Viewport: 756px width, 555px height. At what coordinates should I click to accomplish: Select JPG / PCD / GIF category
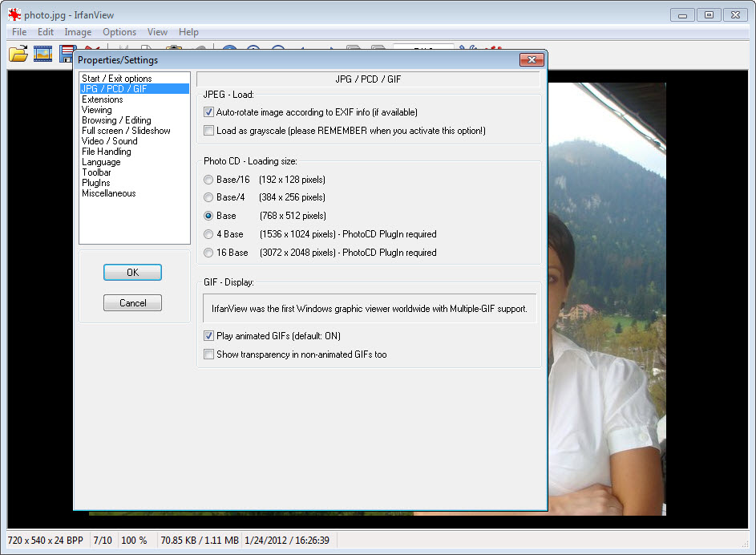tap(134, 89)
